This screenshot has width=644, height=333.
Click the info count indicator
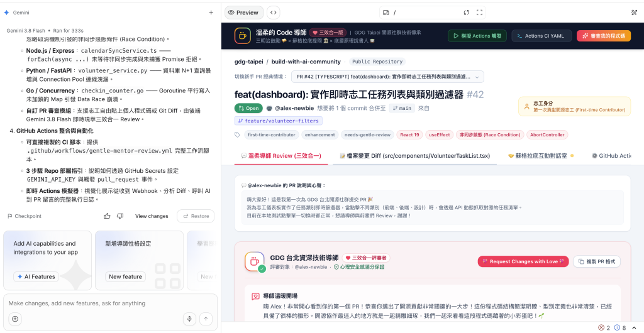(x=620, y=328)
